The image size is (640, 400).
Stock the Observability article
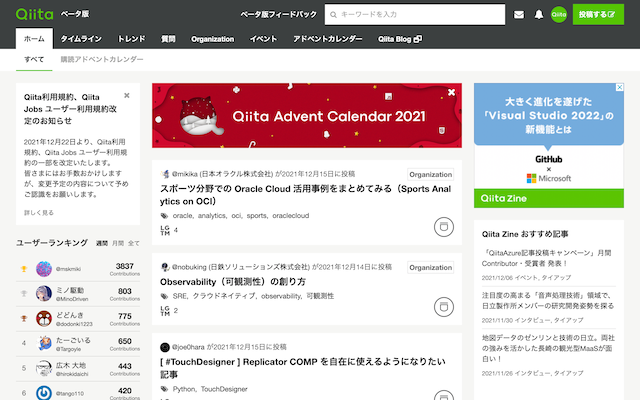click(444, 307)
